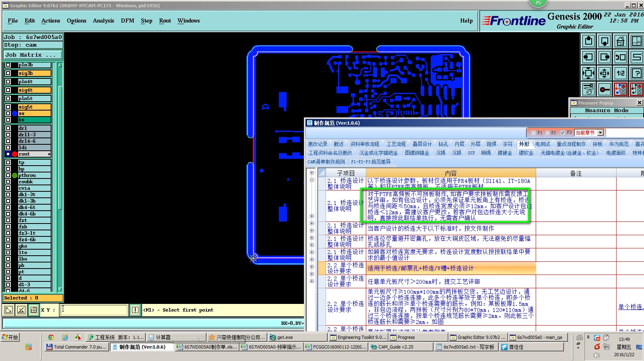The height and width of the screenshot is (361, 644).
Task: Toggle the pln4t layer checkbox
Action: (x=8, y=82)
